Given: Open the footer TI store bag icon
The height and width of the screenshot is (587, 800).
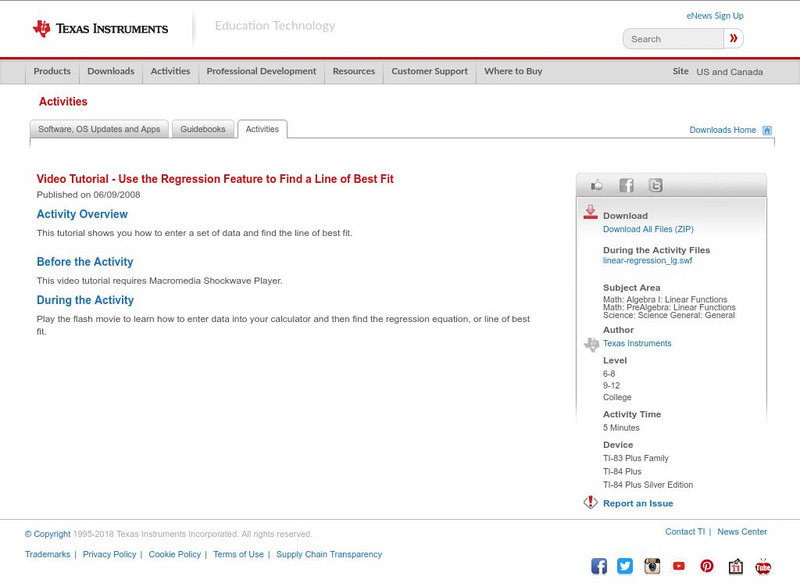Looking at the screenshot, I should coord(735,566).
